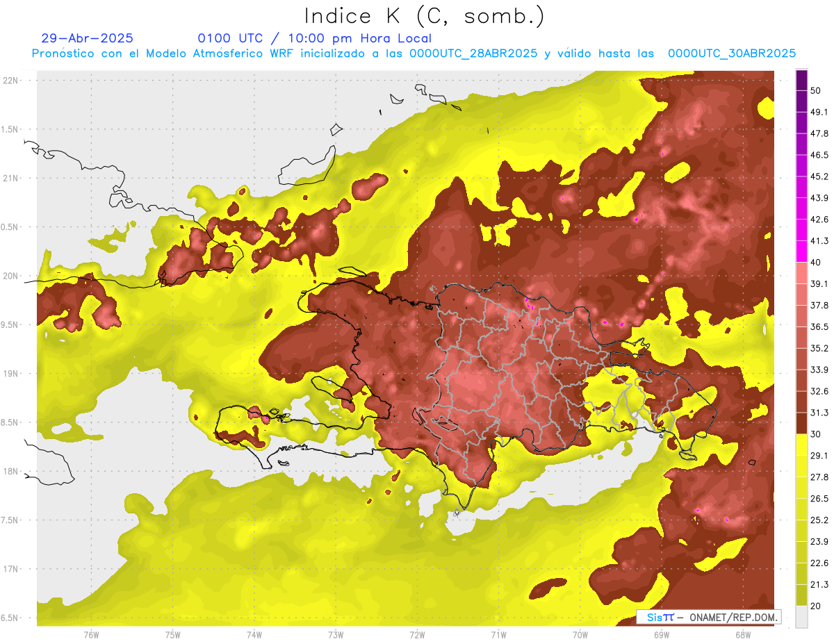The height and width of the screenshot is (644, 834).
Task: Pick the dark purple swatch between 49.1 and 50
Action: click(801, 101)
